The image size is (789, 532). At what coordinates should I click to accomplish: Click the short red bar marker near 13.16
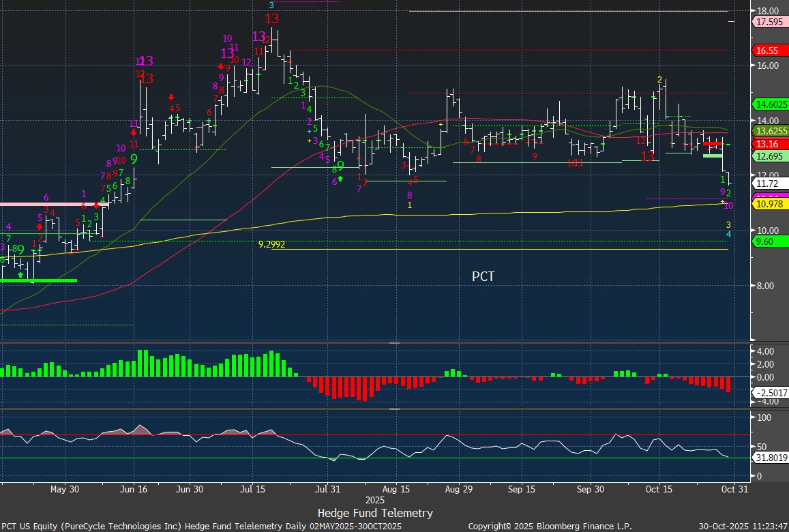point(713,144)
